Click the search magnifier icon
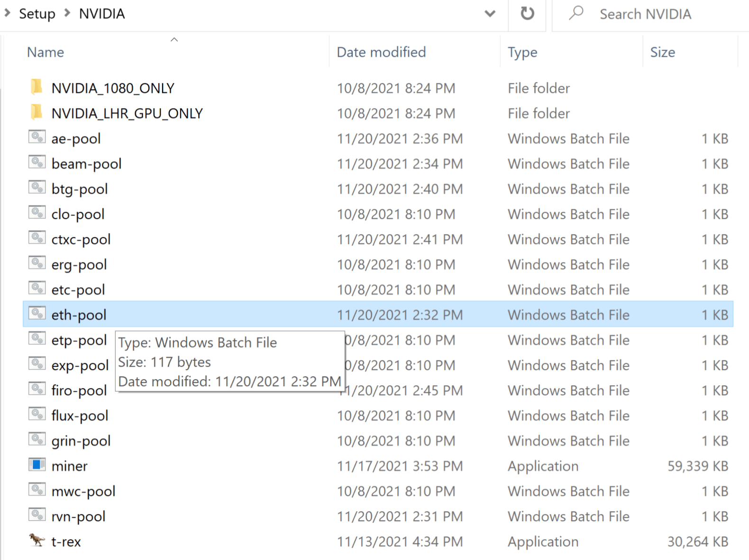Image resolution: width=749 pixels, height=560 pixels. (576, 13)
